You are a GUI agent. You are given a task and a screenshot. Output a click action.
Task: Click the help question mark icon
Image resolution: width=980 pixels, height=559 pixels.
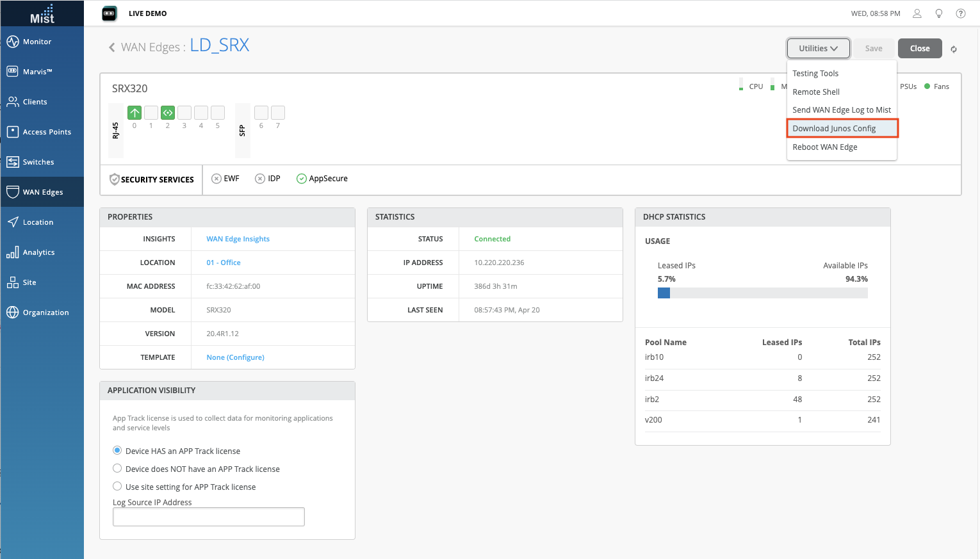960,13
